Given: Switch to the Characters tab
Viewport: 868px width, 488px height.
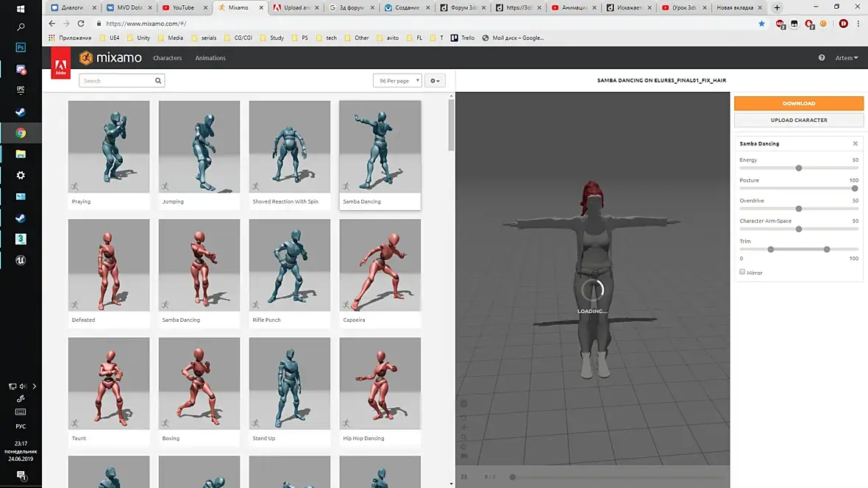Looking at the screenshot, I should click(167, 58).
